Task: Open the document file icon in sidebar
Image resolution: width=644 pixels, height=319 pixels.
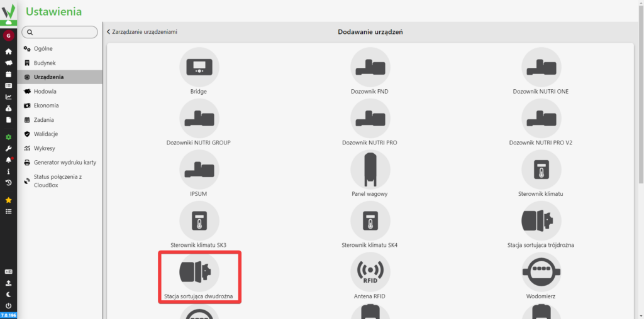Action: 8,120
